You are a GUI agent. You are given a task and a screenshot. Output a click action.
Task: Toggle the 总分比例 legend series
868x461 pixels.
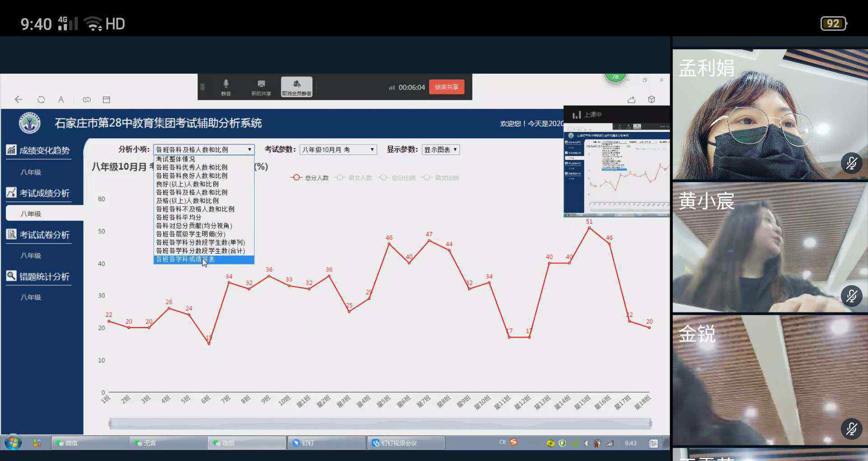click(396, 178)
